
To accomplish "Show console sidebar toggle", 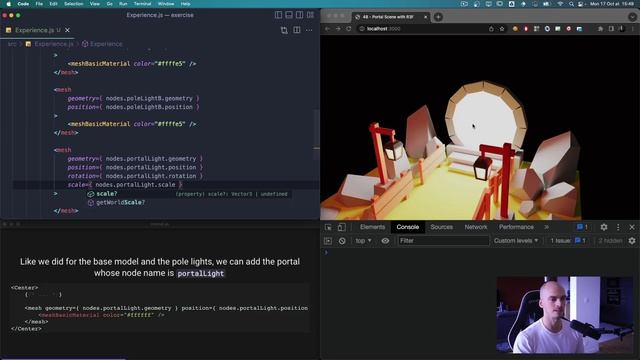I will (x=328, y=241).
